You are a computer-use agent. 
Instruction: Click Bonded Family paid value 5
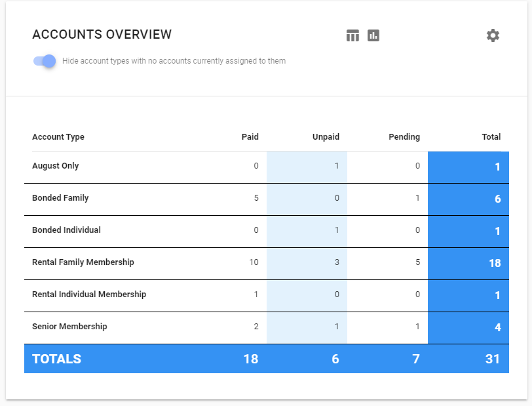[x=256, y=198]
